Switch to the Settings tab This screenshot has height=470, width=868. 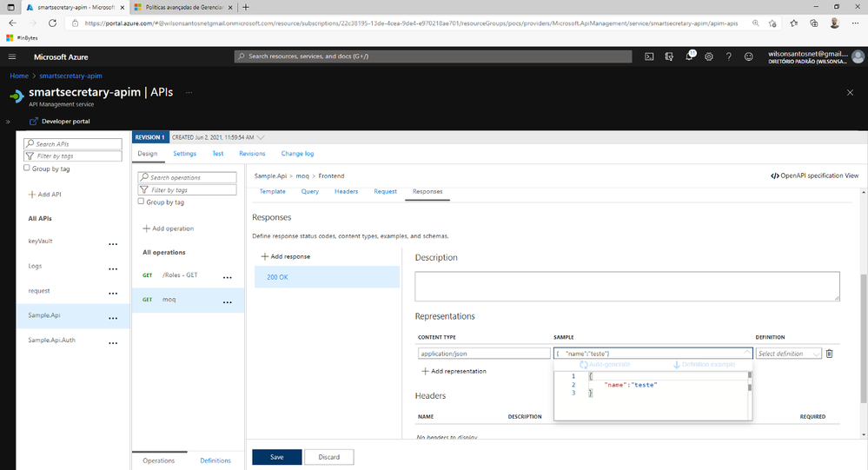click(x=184, y=154)
